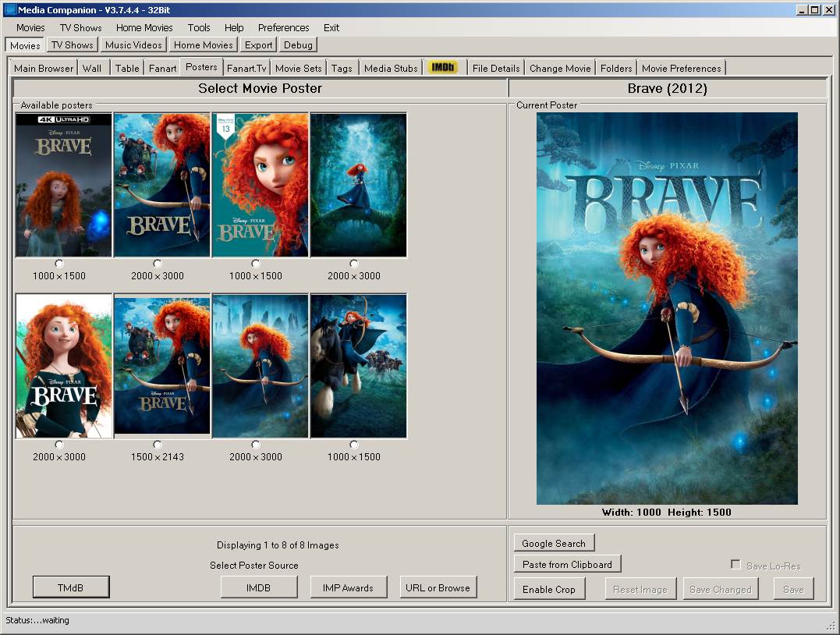Choose the poster with the number 13 ribbon
Viewport: 840px width, 635px height.
tap(261, 185)
